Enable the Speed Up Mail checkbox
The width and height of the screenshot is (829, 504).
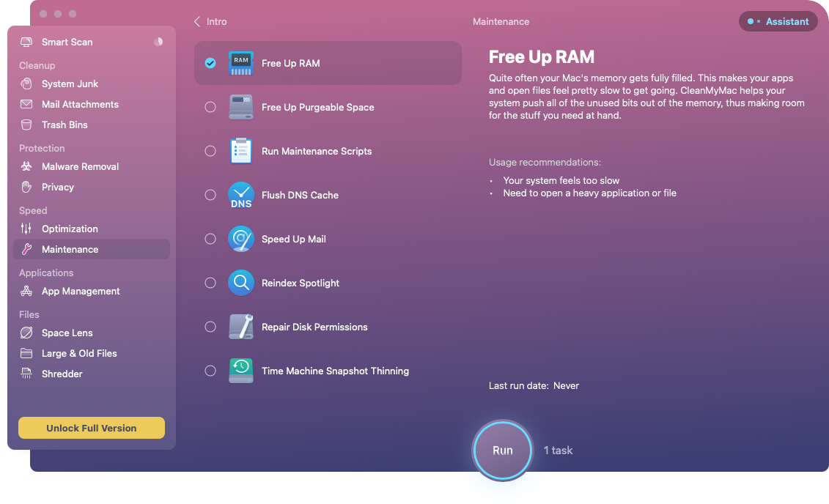210,239
